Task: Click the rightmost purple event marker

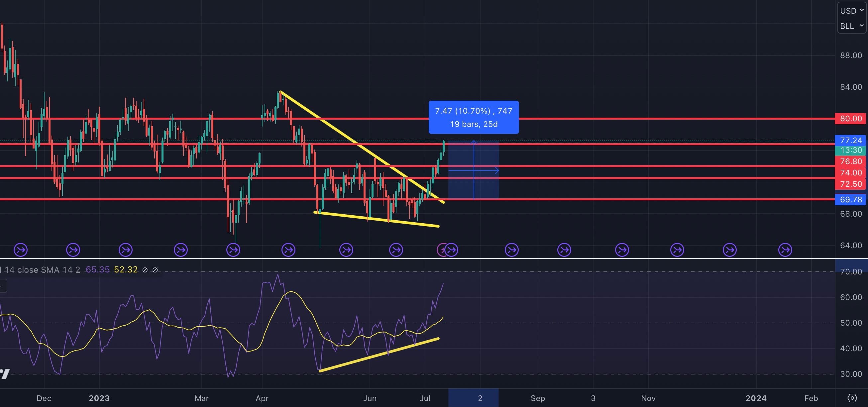Action: tap(785, 250)
